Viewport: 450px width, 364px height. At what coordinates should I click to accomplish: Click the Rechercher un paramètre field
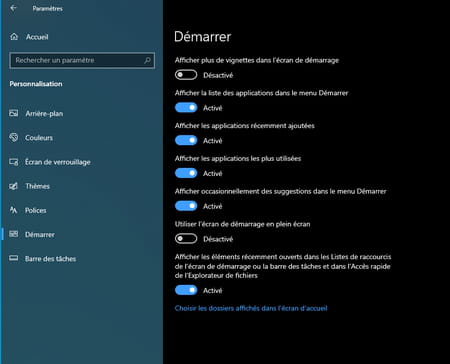(x=82, y=60)
